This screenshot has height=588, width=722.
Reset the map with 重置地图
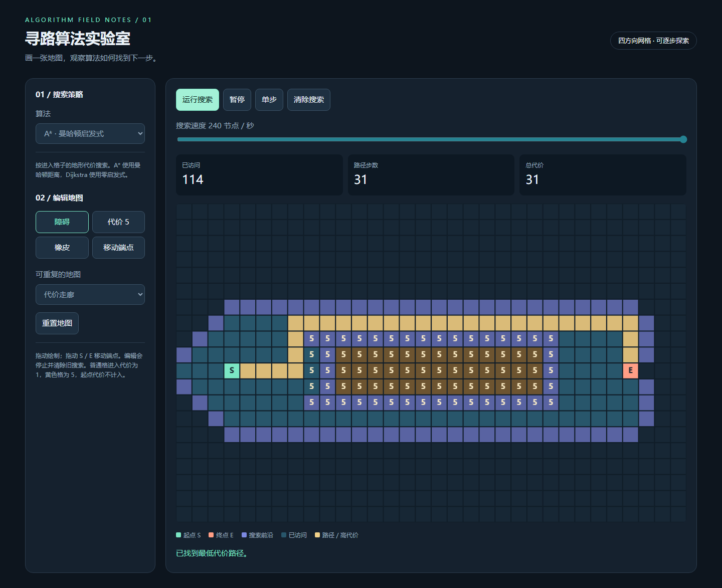pyautogui.click(x=57, y=323)
